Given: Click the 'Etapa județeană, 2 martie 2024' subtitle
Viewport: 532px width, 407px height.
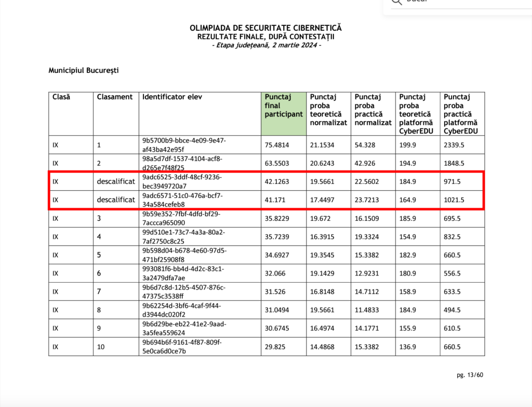Looking at the screenshot, I should (266, 45).
